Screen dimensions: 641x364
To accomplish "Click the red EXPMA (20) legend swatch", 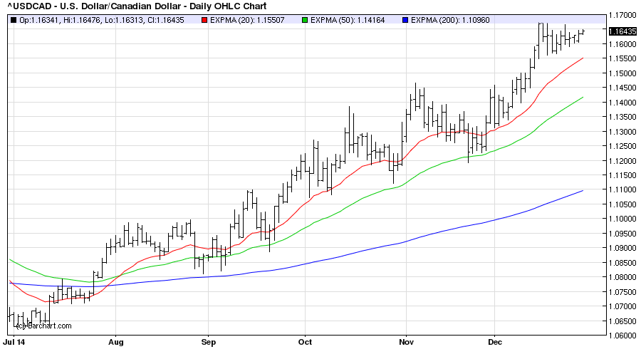I will [204, 20].
